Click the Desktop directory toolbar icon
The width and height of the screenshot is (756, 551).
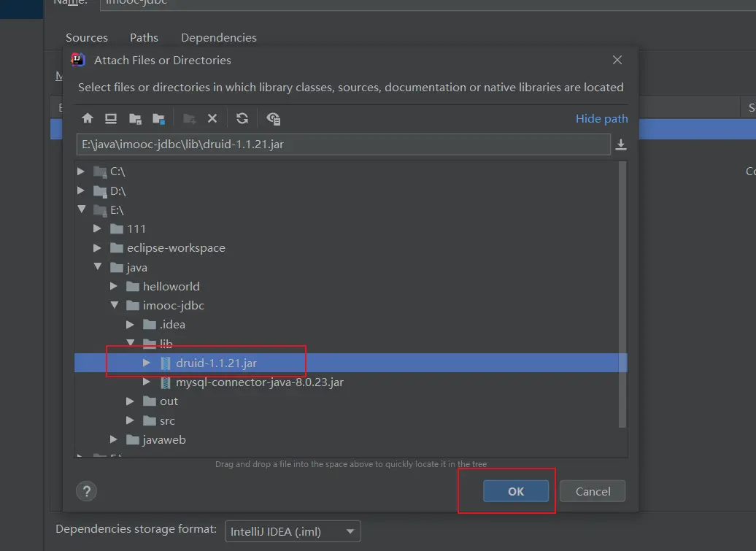tap(111, 118)
